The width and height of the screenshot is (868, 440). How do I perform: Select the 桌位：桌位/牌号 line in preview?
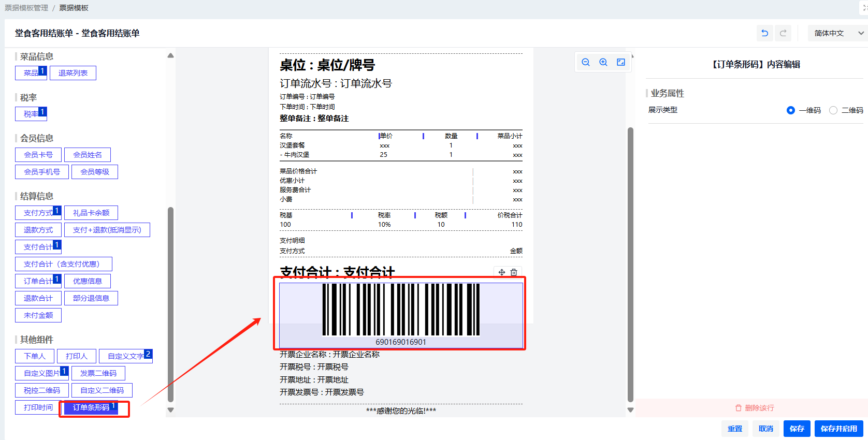point(327,65)
